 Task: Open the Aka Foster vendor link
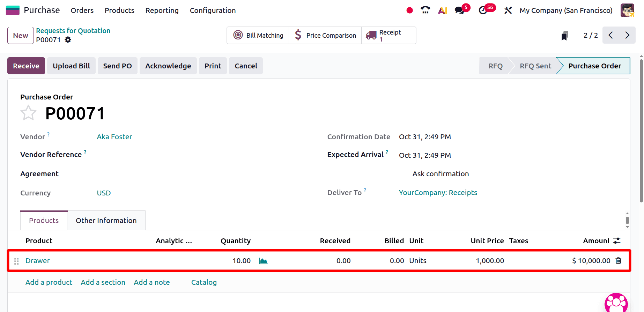click(x=114, y=136)
